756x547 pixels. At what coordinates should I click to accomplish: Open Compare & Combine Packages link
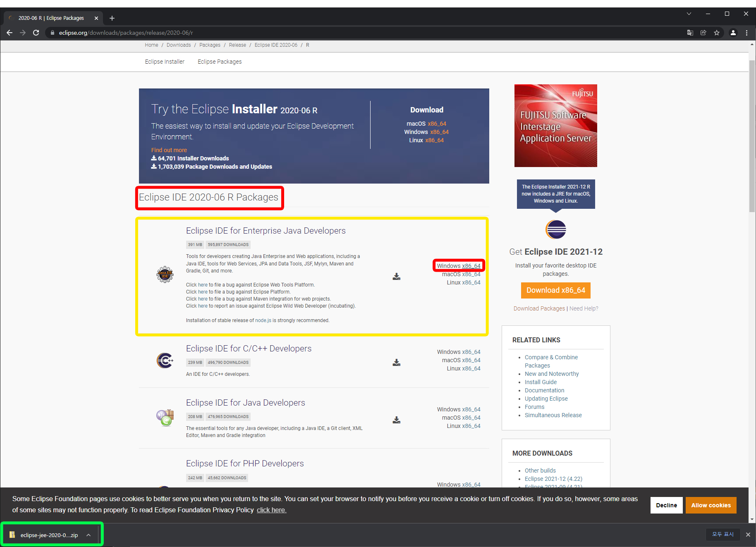point(551,361)
